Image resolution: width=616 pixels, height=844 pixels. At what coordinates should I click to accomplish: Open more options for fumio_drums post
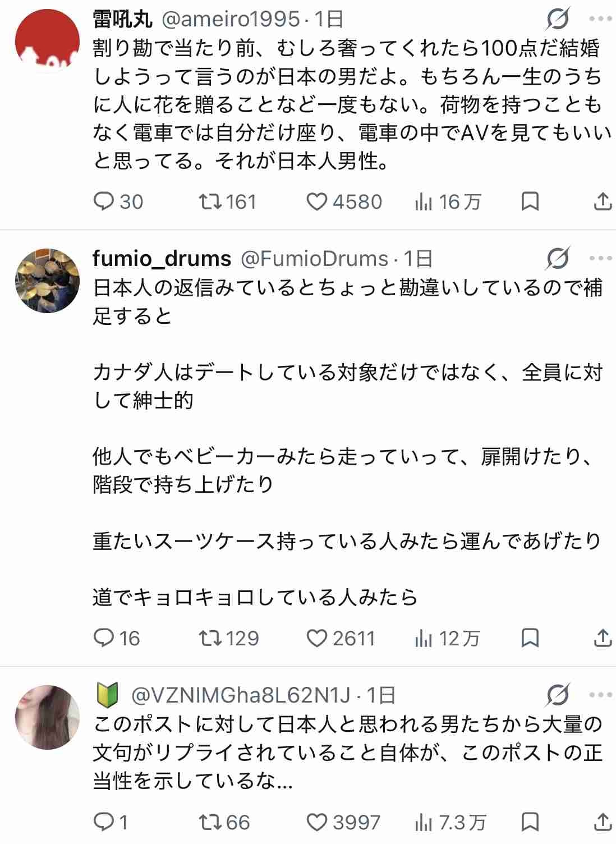click(x=600, y=259)
